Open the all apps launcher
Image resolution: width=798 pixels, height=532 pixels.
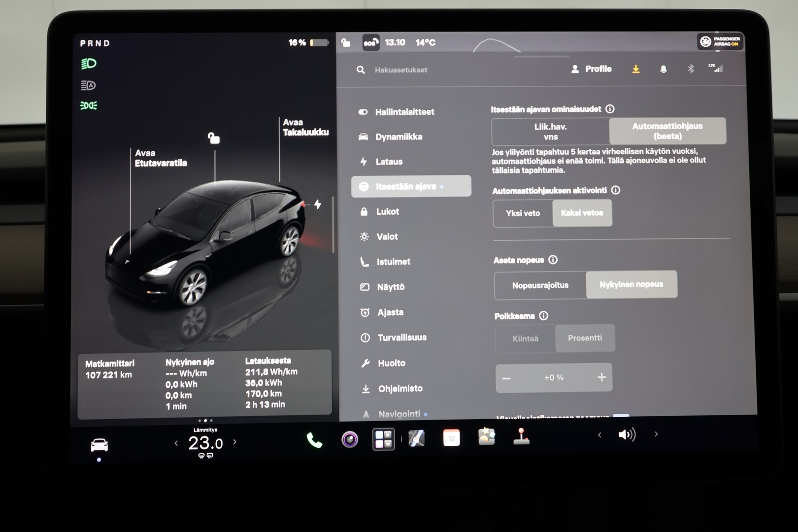coord(383,439)
